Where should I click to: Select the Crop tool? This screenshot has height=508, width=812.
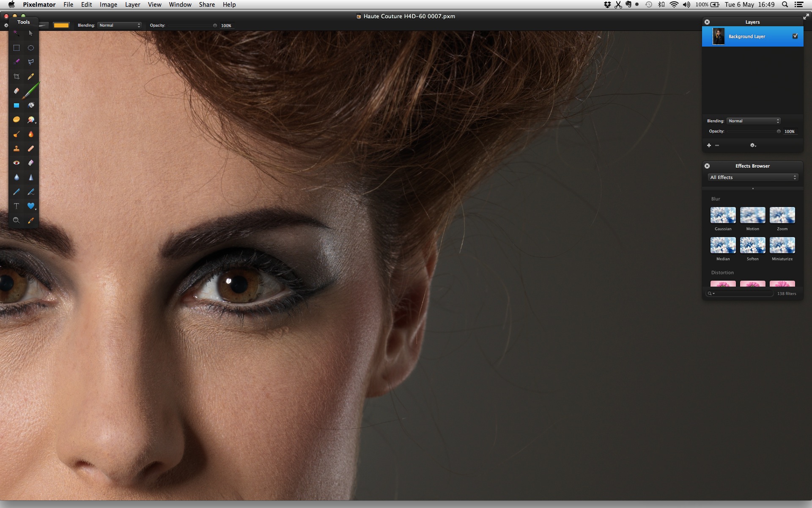click(x=16, y=77)
